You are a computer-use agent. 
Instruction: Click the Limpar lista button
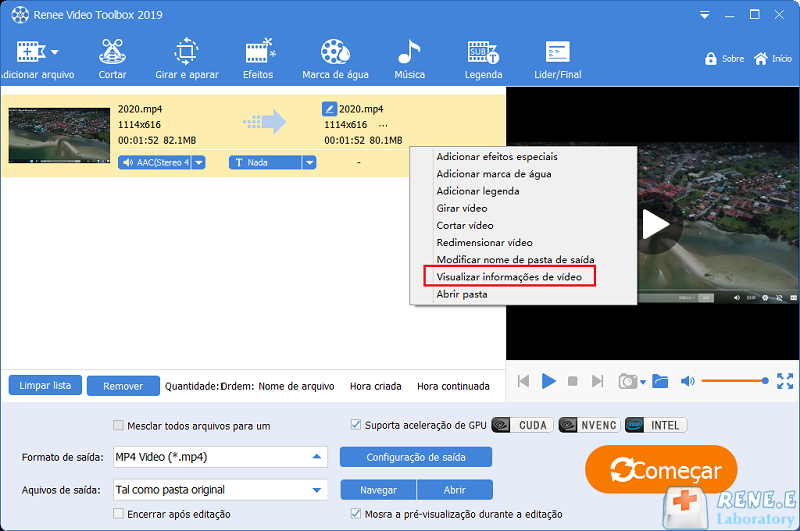click(x=45, y=385)
